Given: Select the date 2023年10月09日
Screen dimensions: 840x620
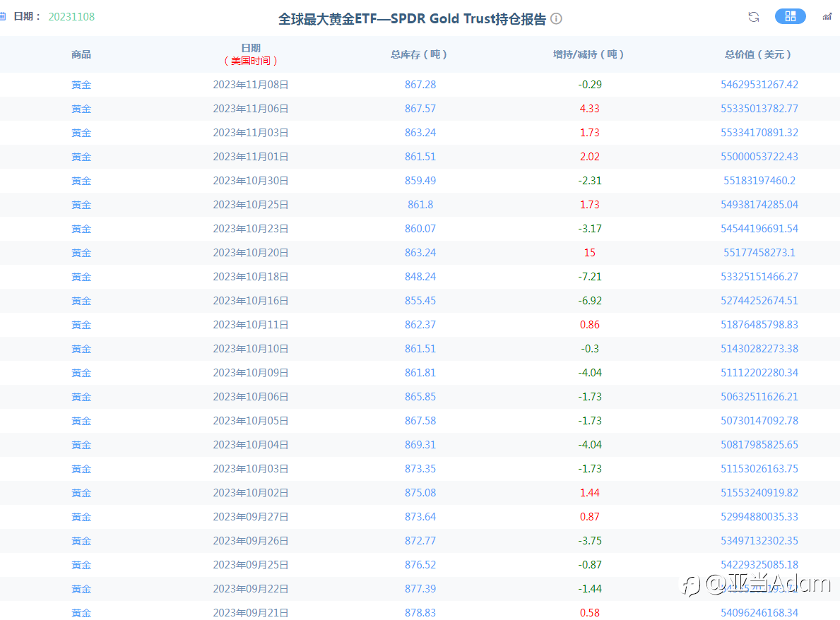Looking at the screenshot, I should click(x=251, y=373).
